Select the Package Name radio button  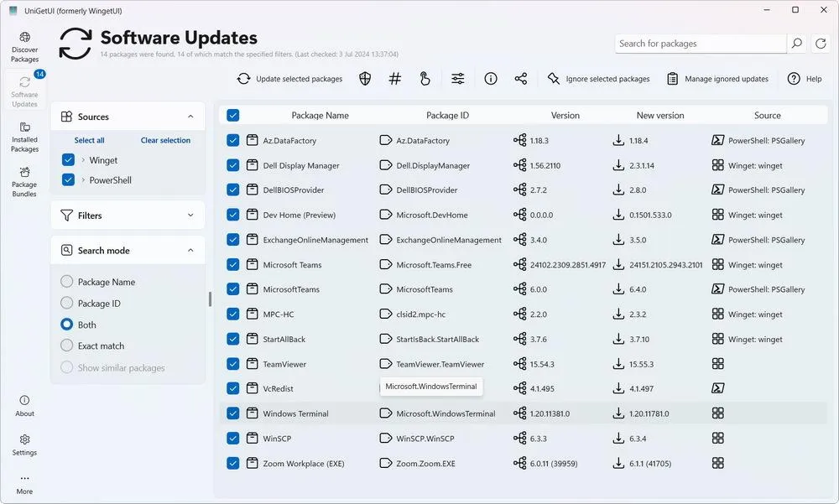pyautogui.click(x=67, y=282)
